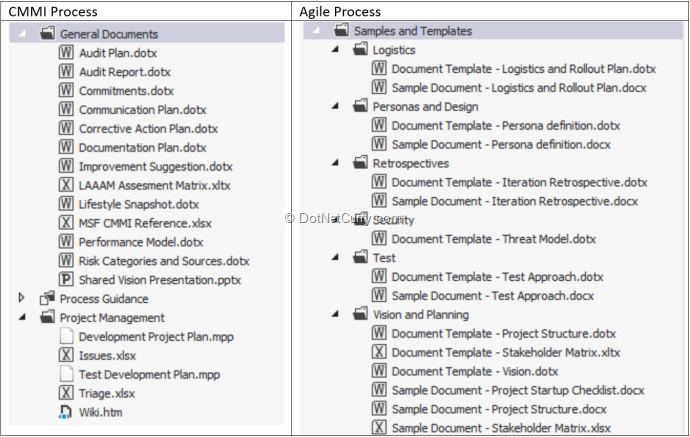Collapse the Vision and Planning folder
The height and width of the screenshot is (437, 690).
[x=335, y=314]
